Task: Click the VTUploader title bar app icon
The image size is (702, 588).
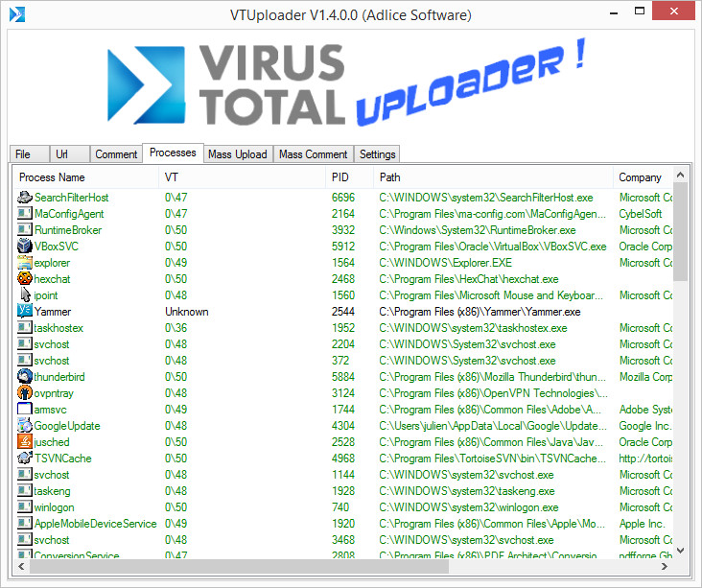Action: 17,14
